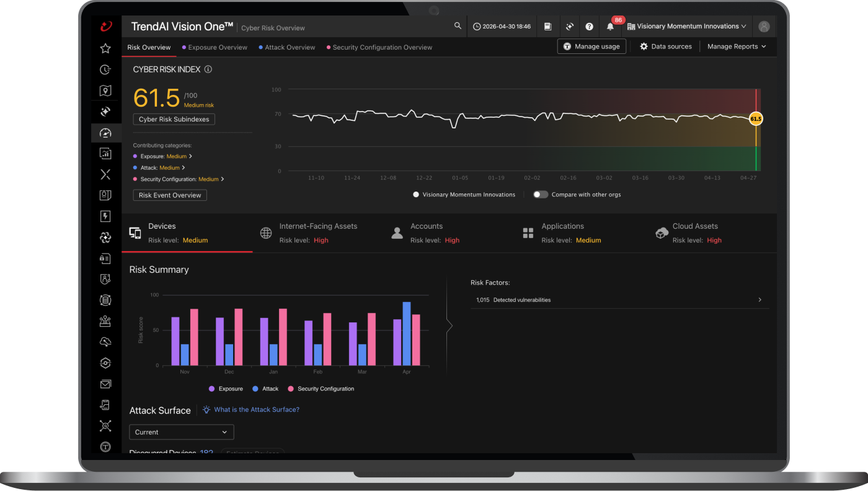
Task: Click the Cyber Risk Subindexes button
Action: [x=174, y=119]
